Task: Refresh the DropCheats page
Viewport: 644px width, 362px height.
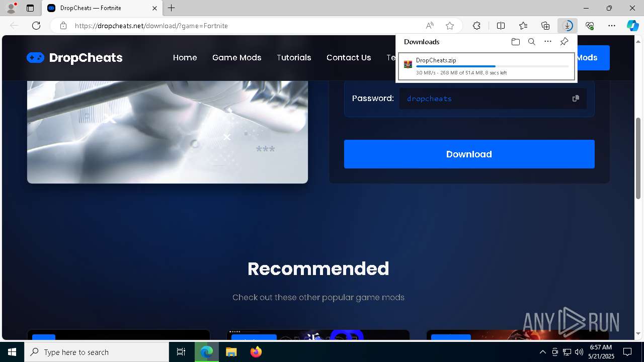Action: click(36, 26)
